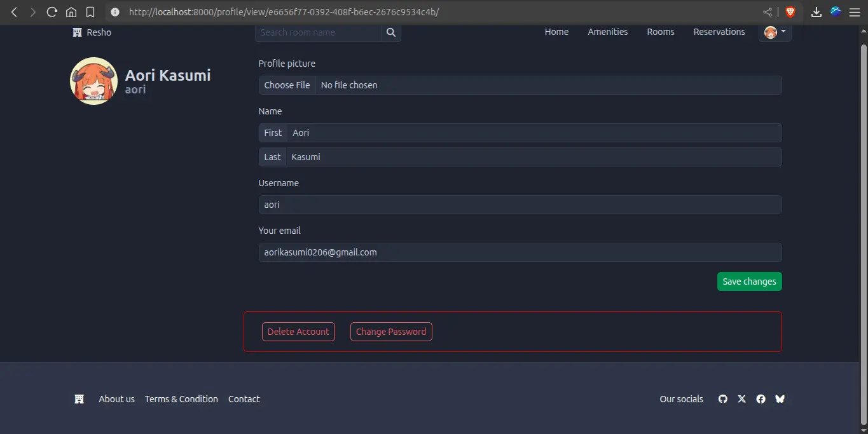Reload the page with browser refresh icon
The width and height of the screenshot is (868, 434).
pyautogui.click(x=52, y=12)
